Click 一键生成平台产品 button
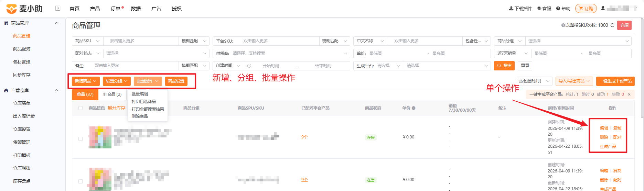 click(615, 81)
